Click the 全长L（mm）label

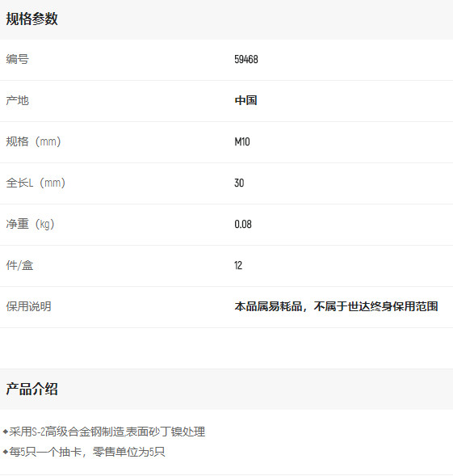[x=36, y=183]
